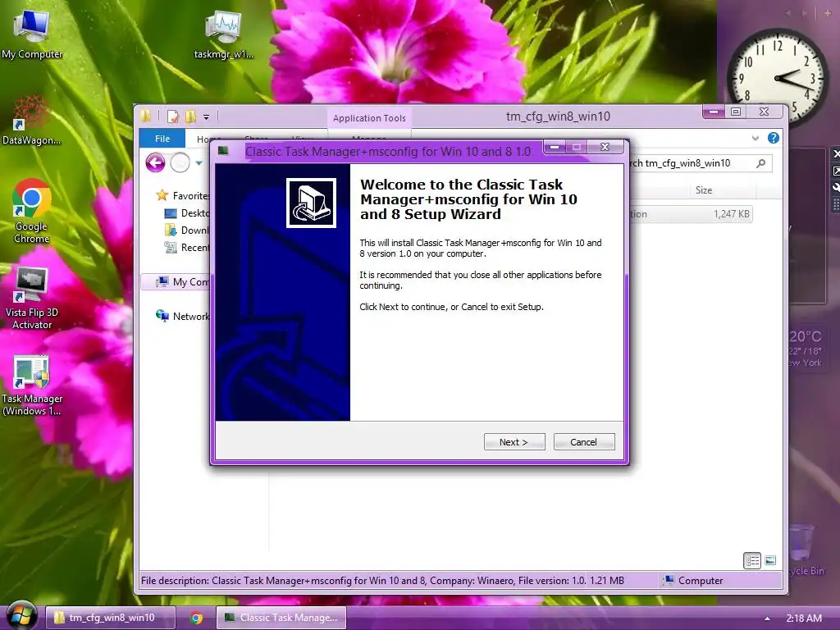
Task: Open the Start button orb
Action: pos(21,615)
